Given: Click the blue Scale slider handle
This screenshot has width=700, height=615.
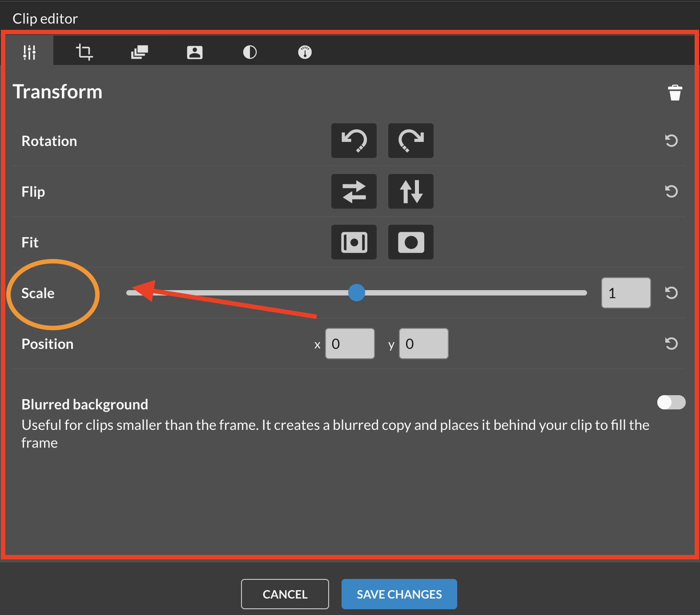Looking at the screenshot, I should [356, 293].
